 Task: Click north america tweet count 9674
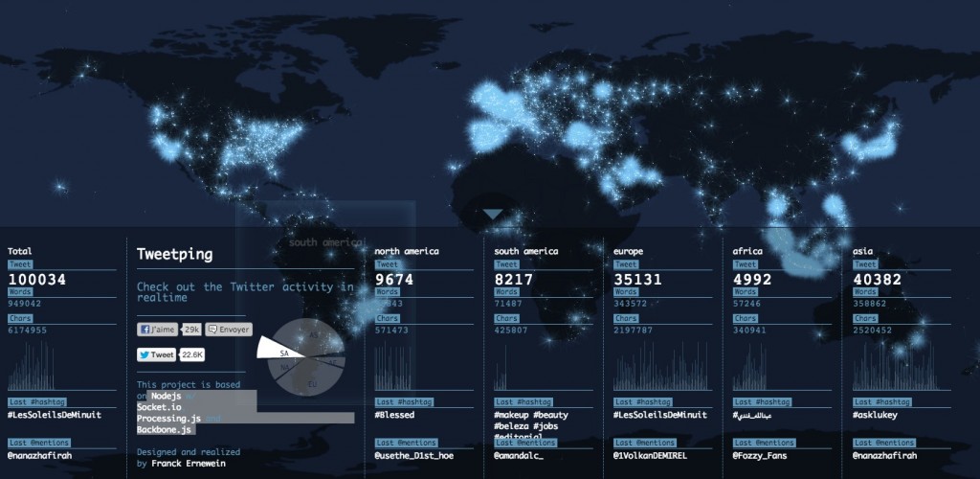click(x=393, y=280)
